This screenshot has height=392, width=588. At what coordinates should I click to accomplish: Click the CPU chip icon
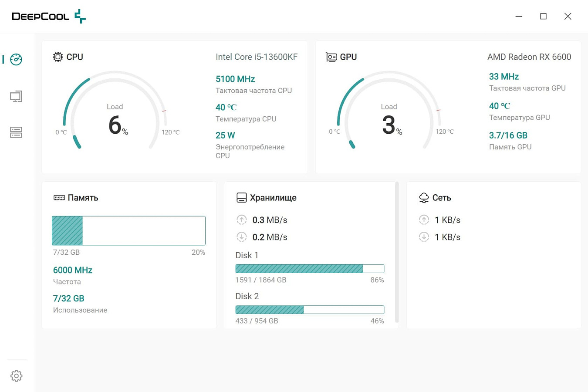[57, 57]
